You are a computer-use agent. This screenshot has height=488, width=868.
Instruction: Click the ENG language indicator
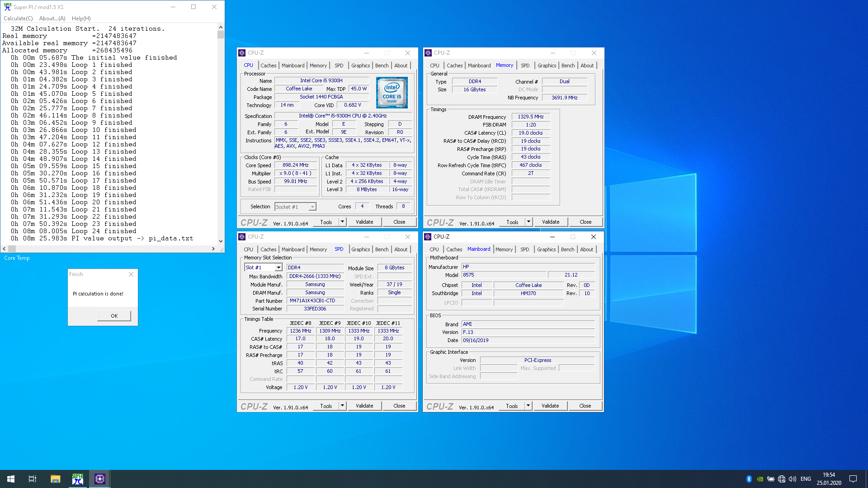pyautogui.click(x=806, y=479)
